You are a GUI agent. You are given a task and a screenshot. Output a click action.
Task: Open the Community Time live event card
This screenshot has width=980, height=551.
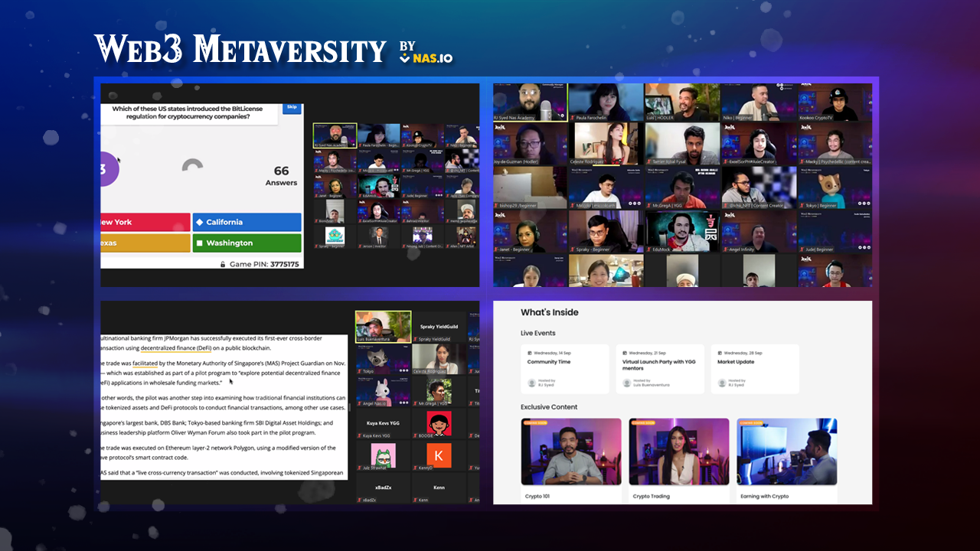565,369
